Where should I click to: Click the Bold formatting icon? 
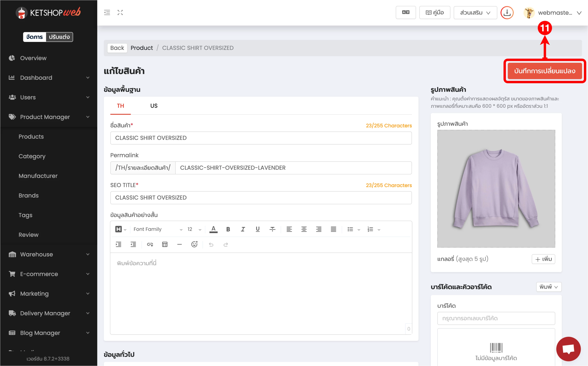[228, 229]
